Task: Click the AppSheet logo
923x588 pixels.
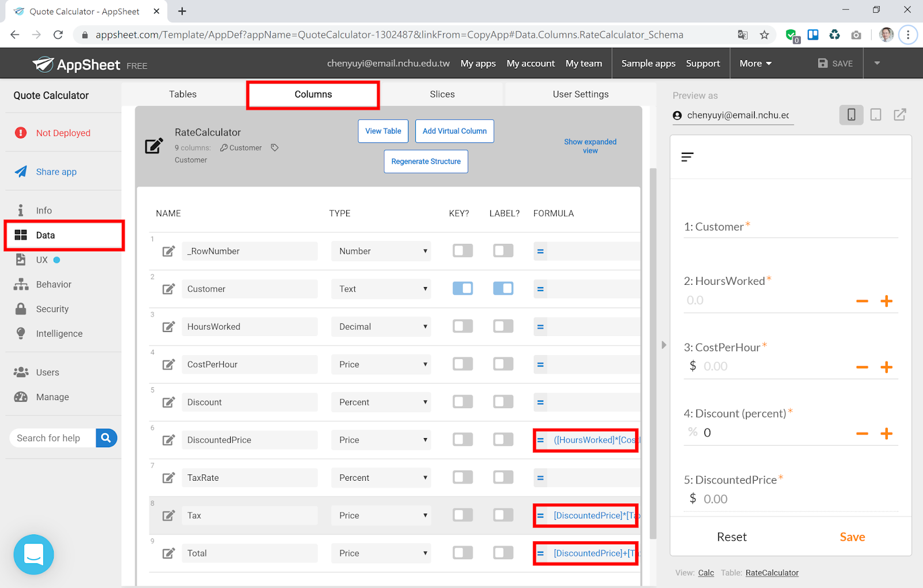Action: coord(76,65)
